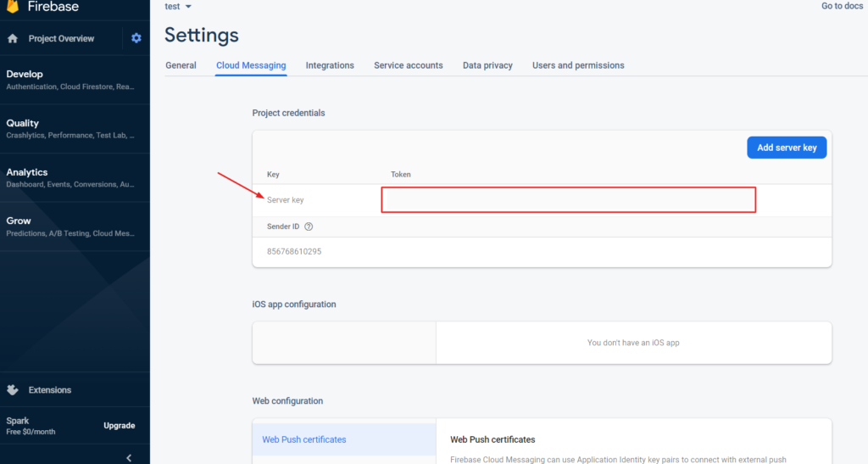Click the Sender ID value 856768610295
Viewport: 868px width, 464px height.
pyautogui.click(x=294, y=251)
